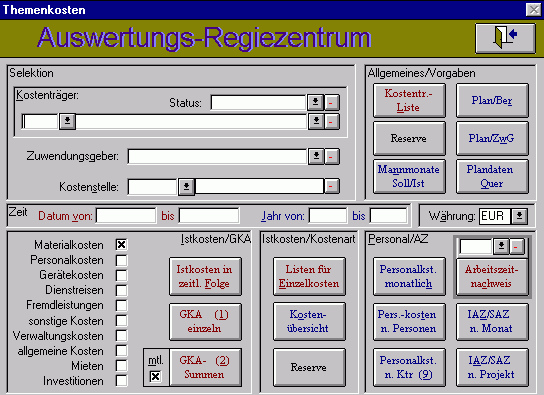Open the Personal/AZ combo dropdown arrow

501,247
